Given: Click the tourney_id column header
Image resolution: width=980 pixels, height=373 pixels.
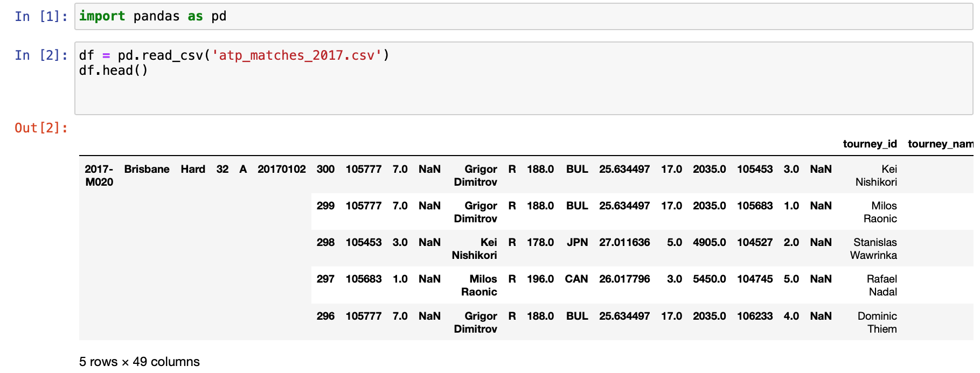Looking at the screenshot, I should click(x=870, y=144).
